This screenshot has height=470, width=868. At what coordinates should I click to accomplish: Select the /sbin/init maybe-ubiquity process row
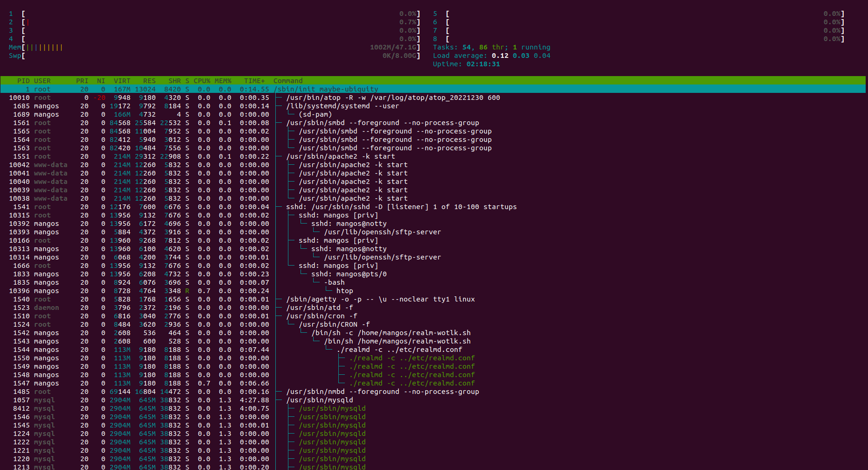[433, 89]
